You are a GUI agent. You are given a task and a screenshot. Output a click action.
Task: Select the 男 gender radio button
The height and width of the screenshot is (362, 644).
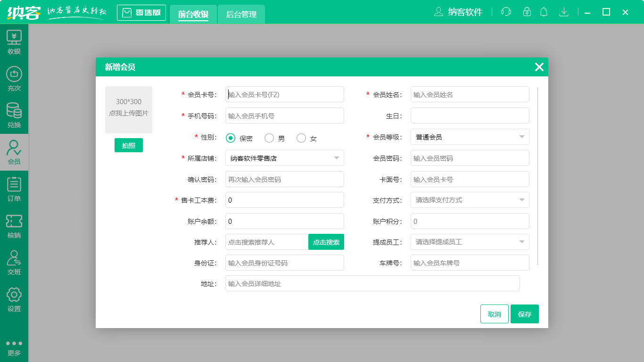pyautogui.click(x=269, y=138)
